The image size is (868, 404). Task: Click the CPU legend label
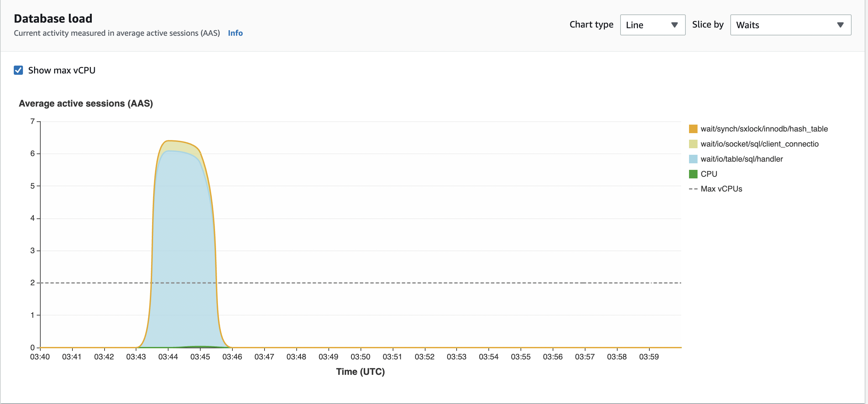(x=709, y=174)
